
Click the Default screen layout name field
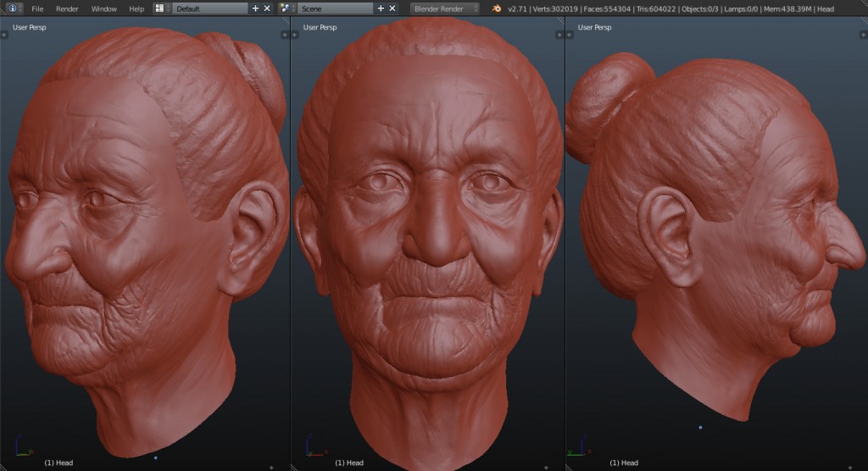pyautogui.click(x=210, y=8)
